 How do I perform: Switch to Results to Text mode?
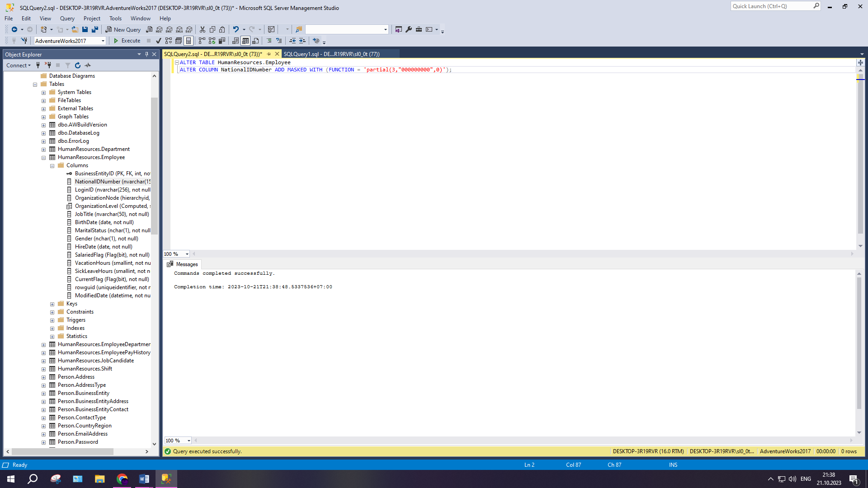(x=236, y=41)
